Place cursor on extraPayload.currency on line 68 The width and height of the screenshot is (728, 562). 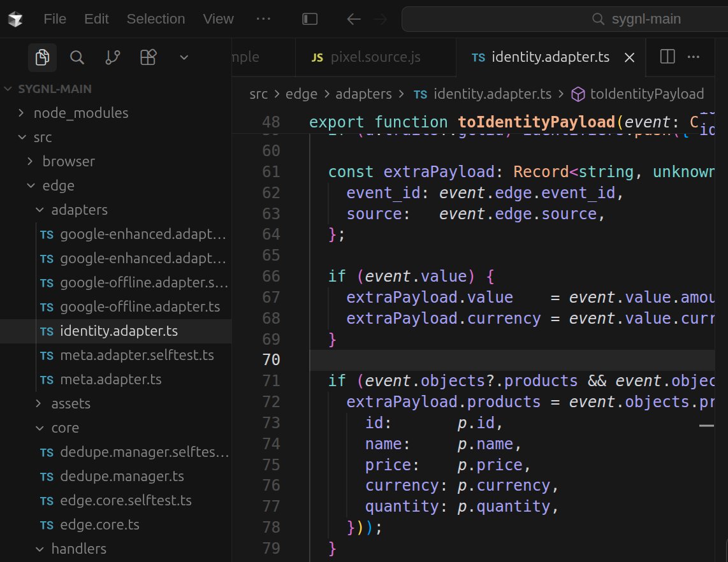[444, 319]
